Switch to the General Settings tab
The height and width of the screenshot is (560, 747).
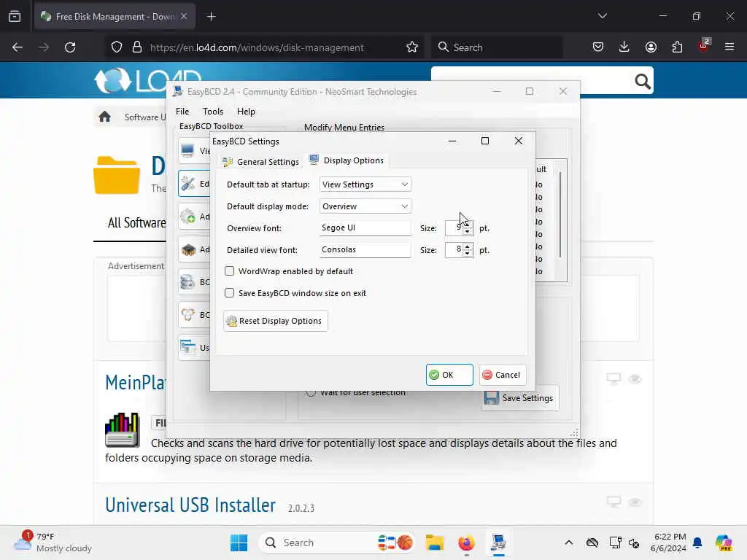click(261, 162)
